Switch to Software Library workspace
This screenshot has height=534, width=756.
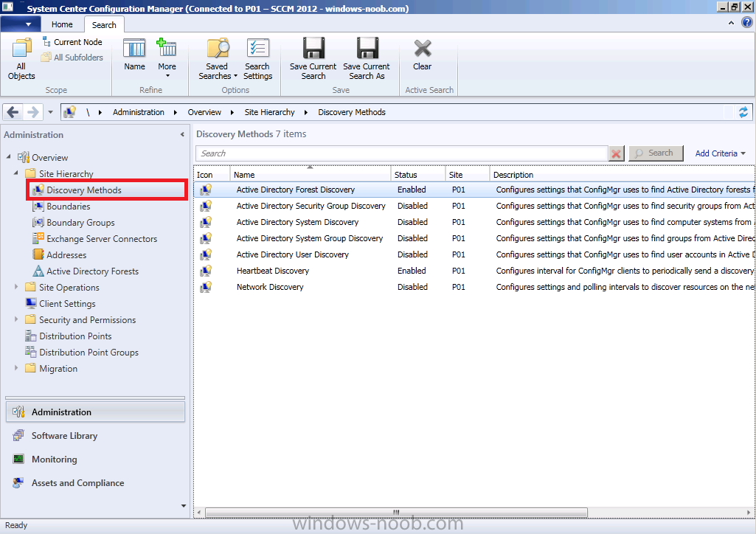coord(95,436)
